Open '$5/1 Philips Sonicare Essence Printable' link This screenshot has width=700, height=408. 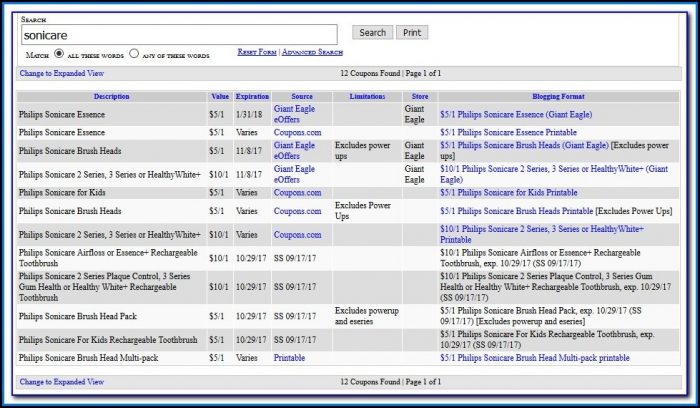pyautogui.click(x=508, y=133)
